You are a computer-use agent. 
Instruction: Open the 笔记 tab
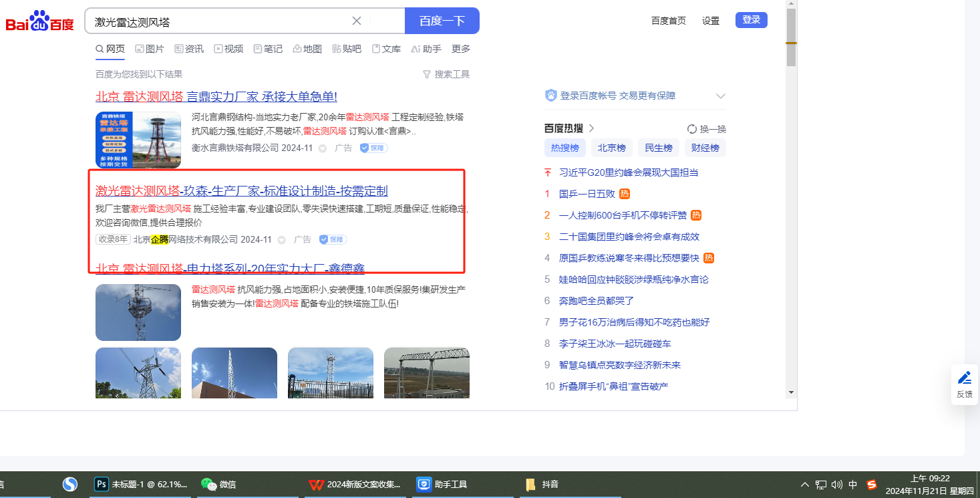268,49
